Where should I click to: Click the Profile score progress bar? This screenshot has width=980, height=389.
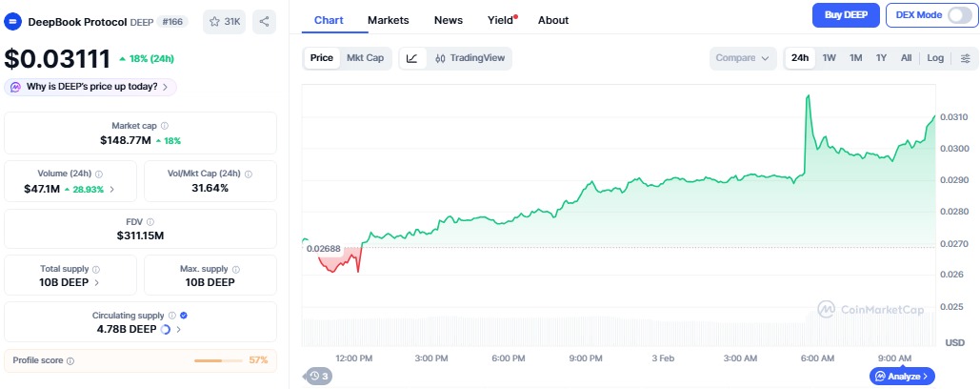click(219, 361)
